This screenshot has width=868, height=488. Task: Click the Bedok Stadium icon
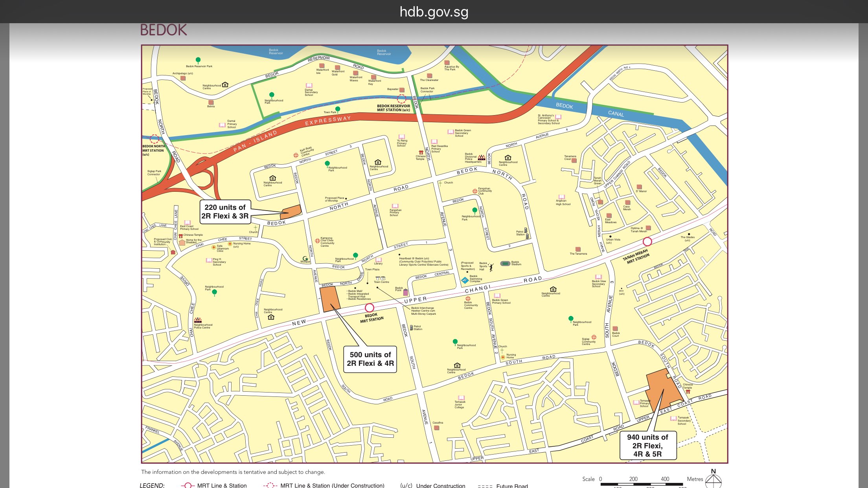(x=505, y=263)
